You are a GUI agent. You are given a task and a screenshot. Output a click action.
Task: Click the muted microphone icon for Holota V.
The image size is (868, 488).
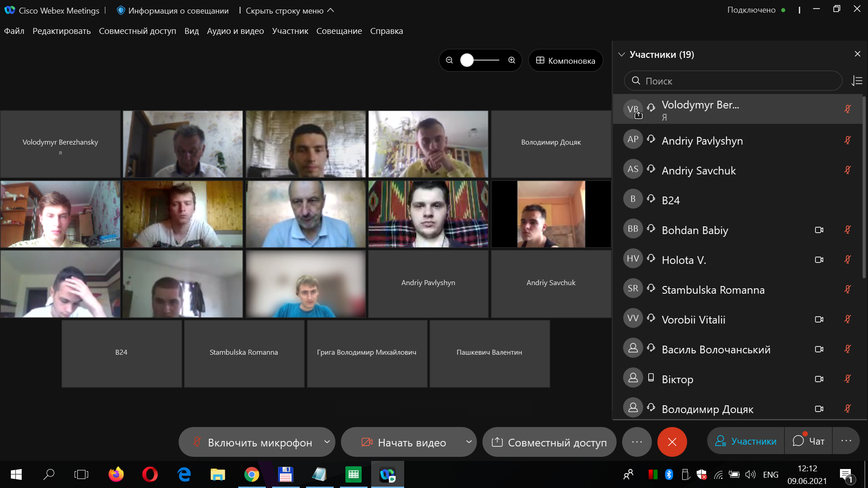point(848,259)
